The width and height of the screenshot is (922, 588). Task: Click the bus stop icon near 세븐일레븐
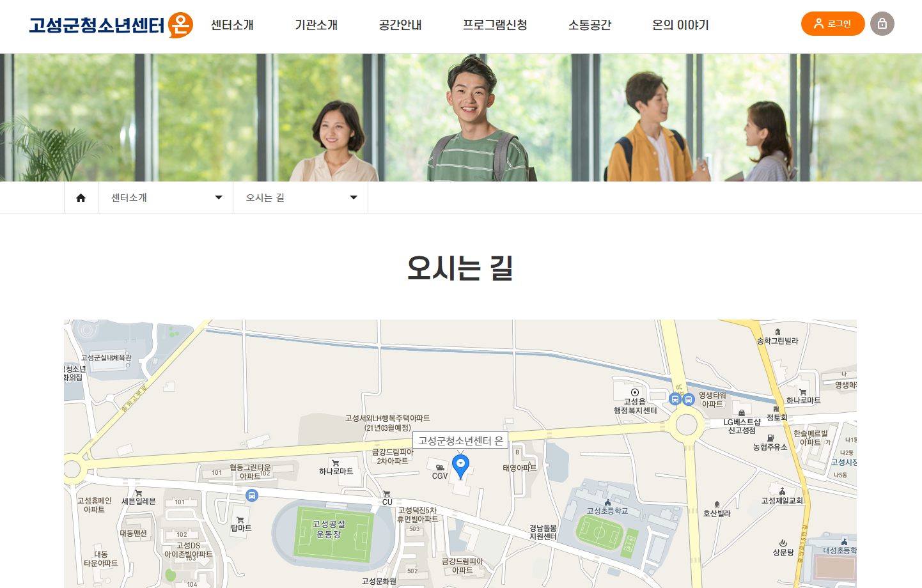[x=252, y=495]
